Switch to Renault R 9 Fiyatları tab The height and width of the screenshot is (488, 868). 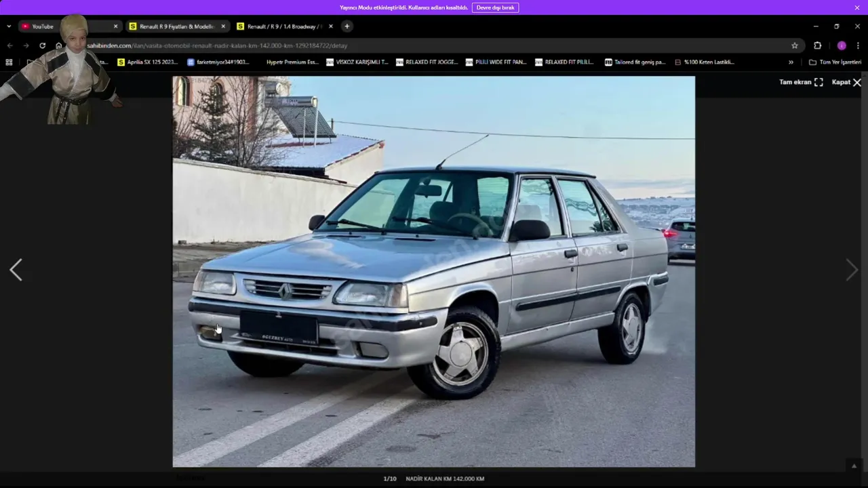[x=176, y=26]
